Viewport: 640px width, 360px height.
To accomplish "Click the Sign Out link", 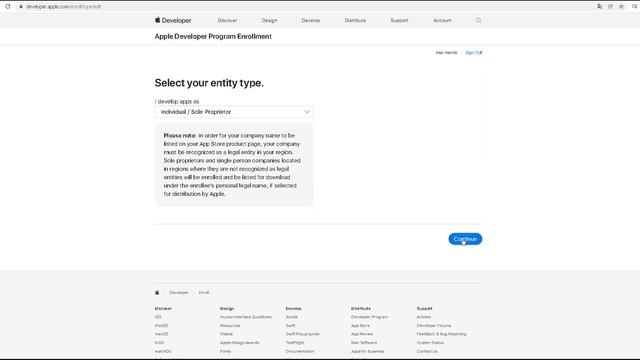I will [x=473, y=53].
